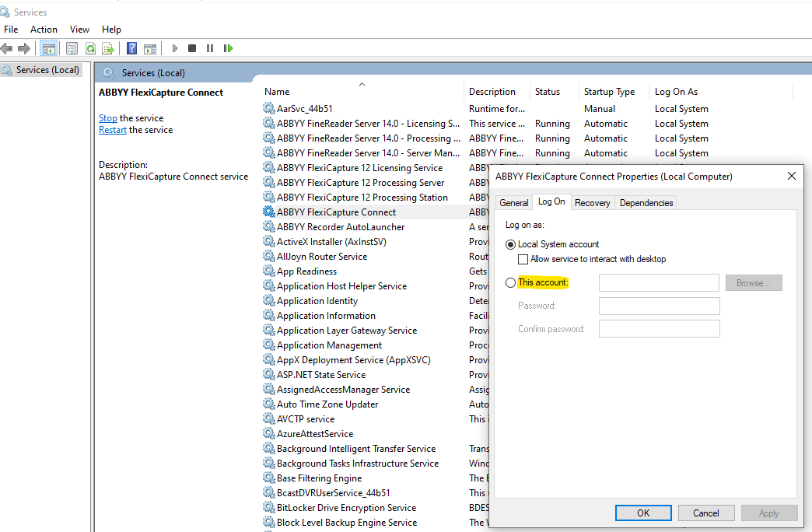This screenshot has width=812, height=532.
Task: Select the App Readiness service
Action: (306, 271)
